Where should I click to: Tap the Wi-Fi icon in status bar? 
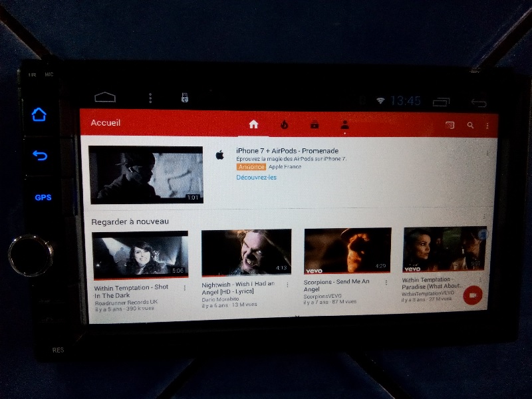click(380, 100)
